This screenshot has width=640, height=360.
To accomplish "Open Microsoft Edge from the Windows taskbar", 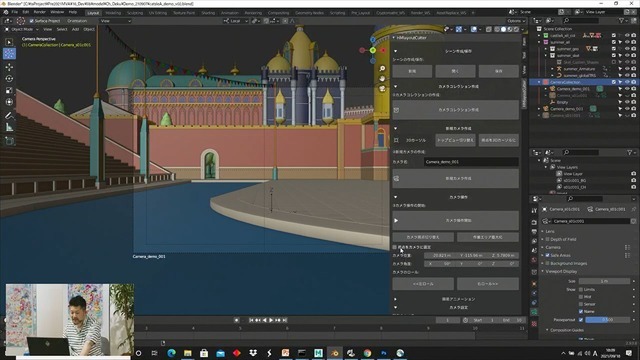I will pos(171,353).
